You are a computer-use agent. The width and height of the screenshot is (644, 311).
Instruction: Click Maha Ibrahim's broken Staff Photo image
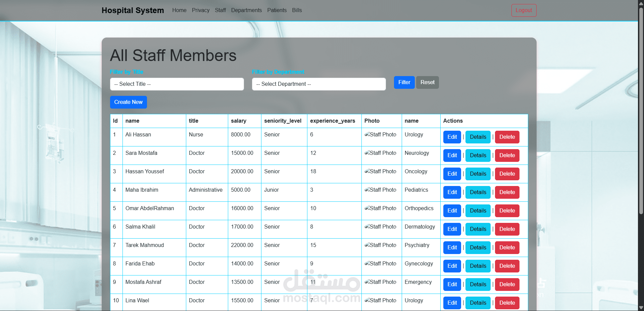click(380, 190)
